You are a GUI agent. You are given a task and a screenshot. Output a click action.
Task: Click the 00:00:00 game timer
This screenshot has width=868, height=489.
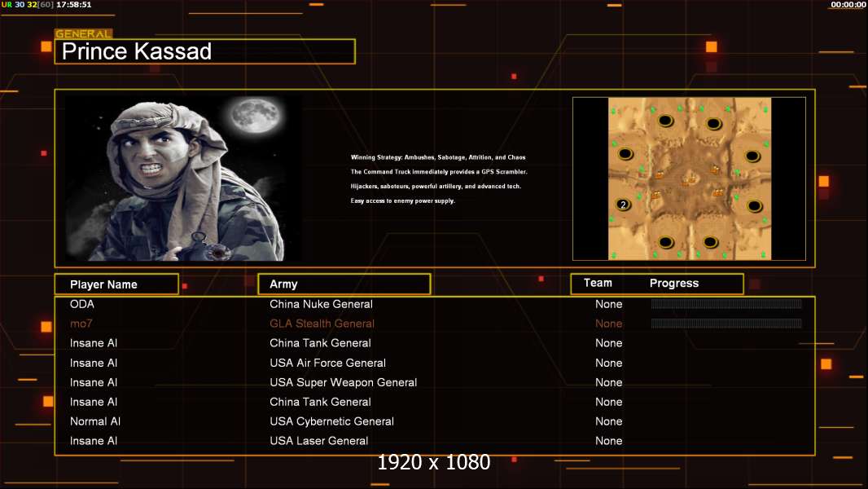coord(848,4)
